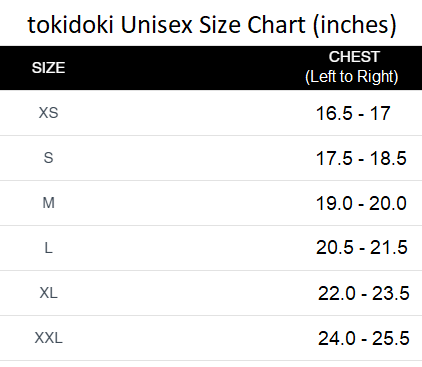The width and height of the screenshot is (422, 367).
Task: Click the 17.5 - 18.5 chest value
Action: point(361,158)
